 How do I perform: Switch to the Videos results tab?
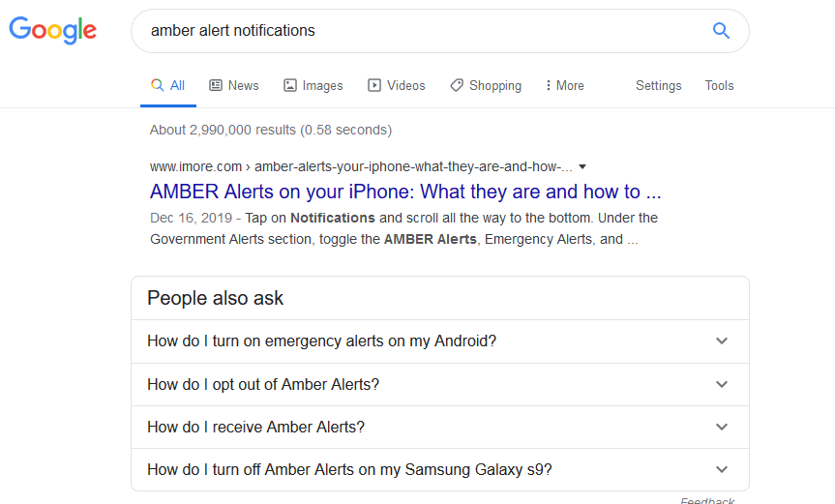(405, 85)
